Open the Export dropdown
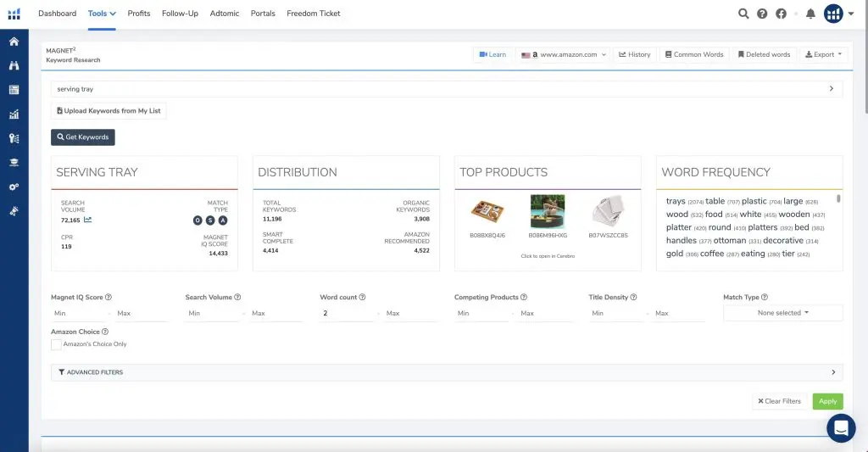Screen dimensions: 868x452 pos(823,54)
